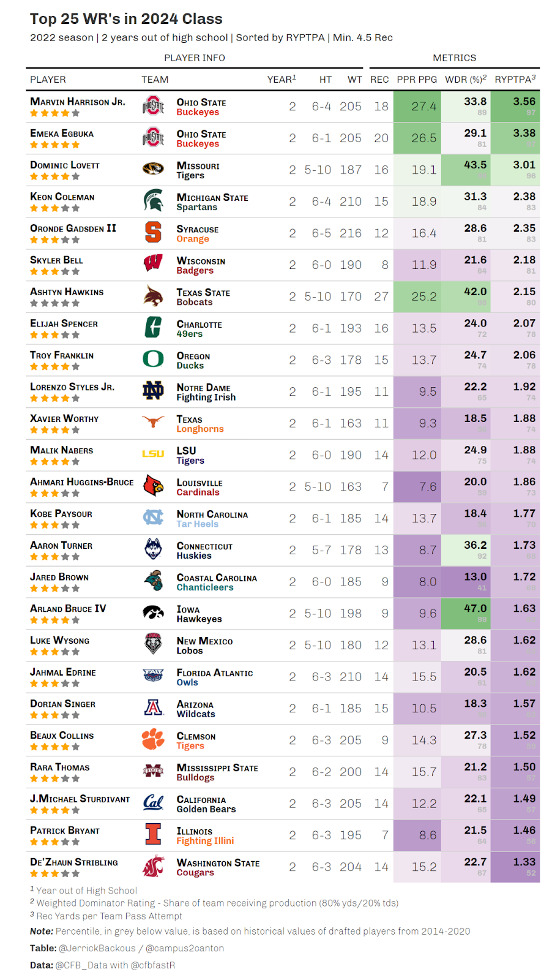The width and height of the screenshot is (552, 980).
Task: Click the PLAYER column header
Action: (48, 80)
